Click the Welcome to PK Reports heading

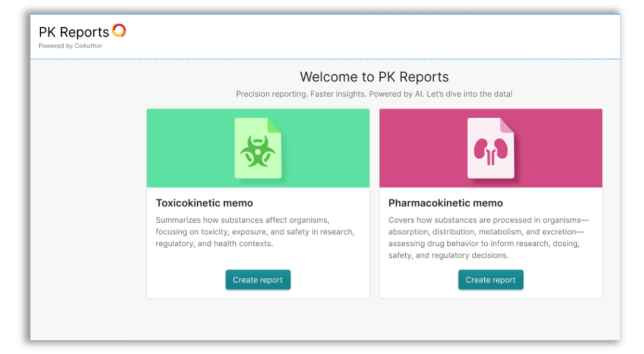pyautogui.click(x=374, y=77)
